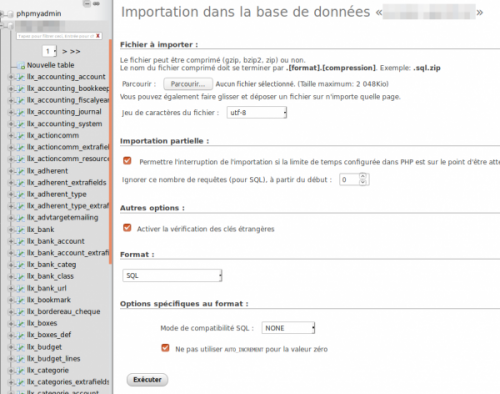Click the llx_bordereau_cheque table icon
The image size is (500, 394).
(x=21, y=312)
